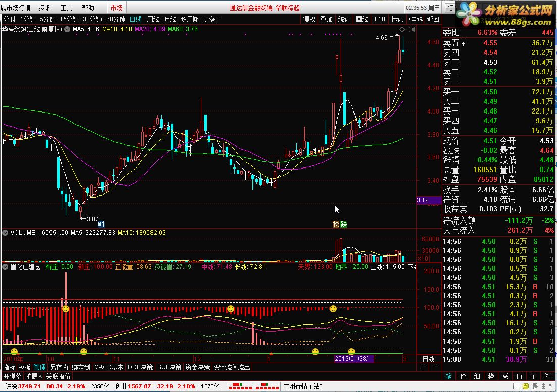Click the 关联报价 button

coord(58,376)
